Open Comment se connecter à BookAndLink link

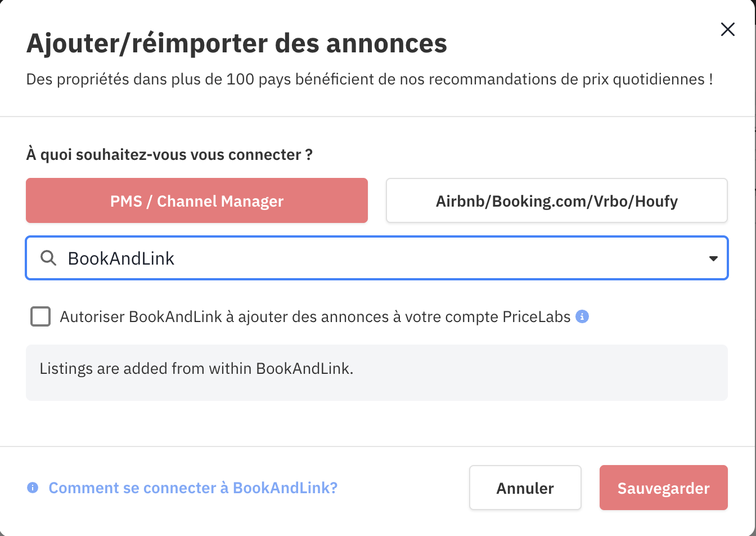[x=193, y=488]
